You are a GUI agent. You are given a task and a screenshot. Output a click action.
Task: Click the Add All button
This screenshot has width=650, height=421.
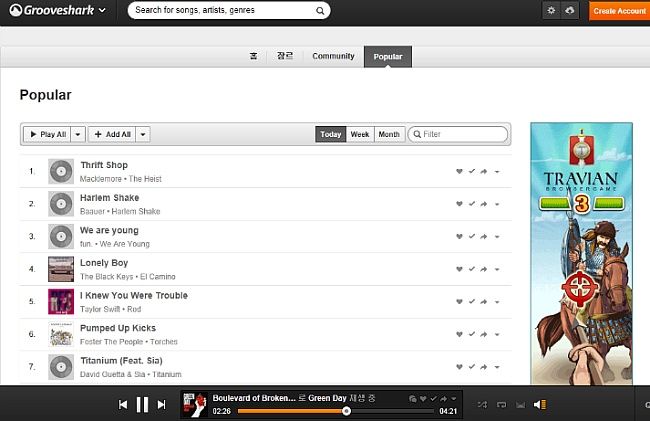tap(112, 134)
